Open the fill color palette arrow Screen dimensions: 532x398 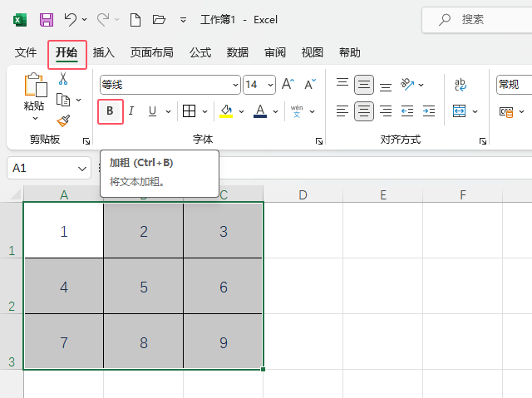[x=241, y=111]
